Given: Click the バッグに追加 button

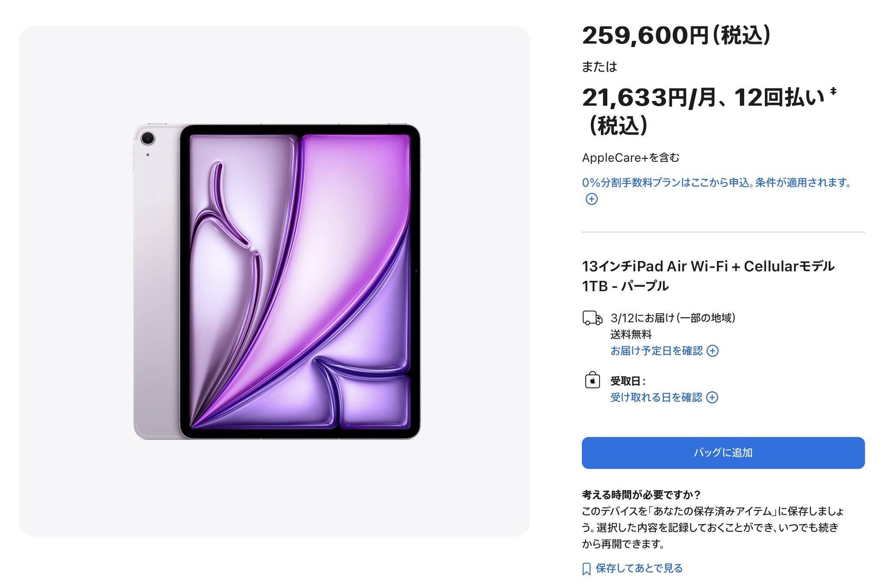Looking at the screenshot, I should 723,453.
